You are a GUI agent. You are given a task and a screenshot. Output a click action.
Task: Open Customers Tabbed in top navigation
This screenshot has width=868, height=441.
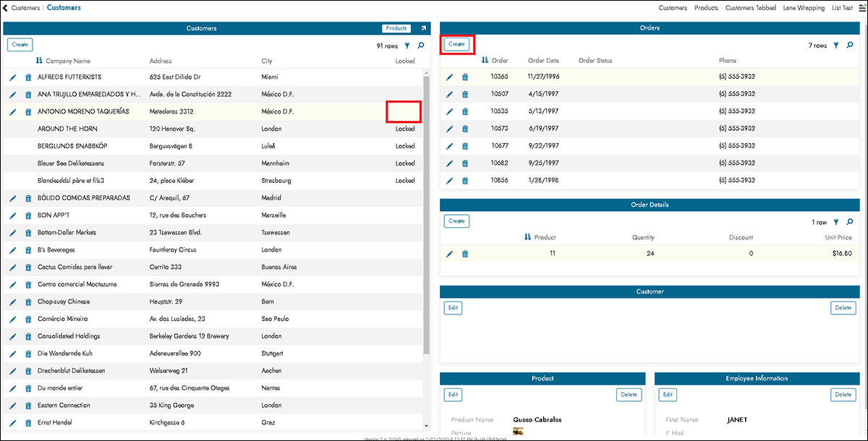click(x=750, y=8)
